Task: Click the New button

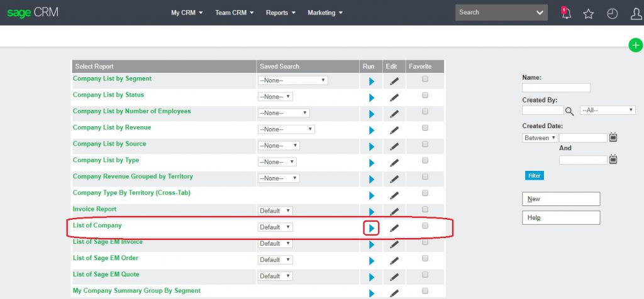Action: click(561, 199)
